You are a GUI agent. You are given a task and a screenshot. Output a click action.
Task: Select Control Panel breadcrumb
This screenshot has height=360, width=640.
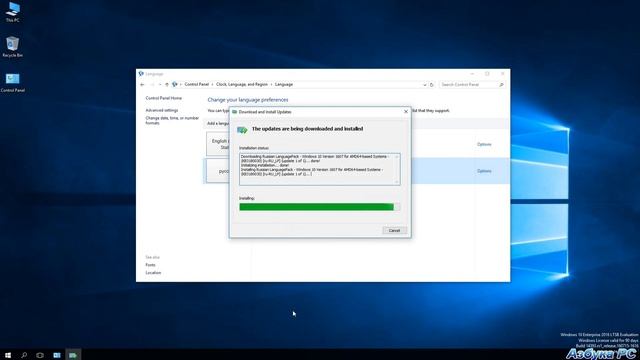click(x=196, y=84)
